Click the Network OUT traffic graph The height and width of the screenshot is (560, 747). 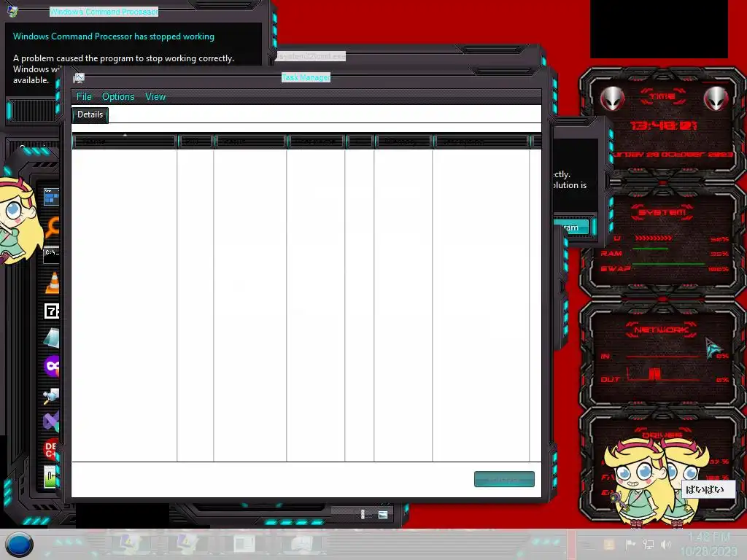coord(662,374)
